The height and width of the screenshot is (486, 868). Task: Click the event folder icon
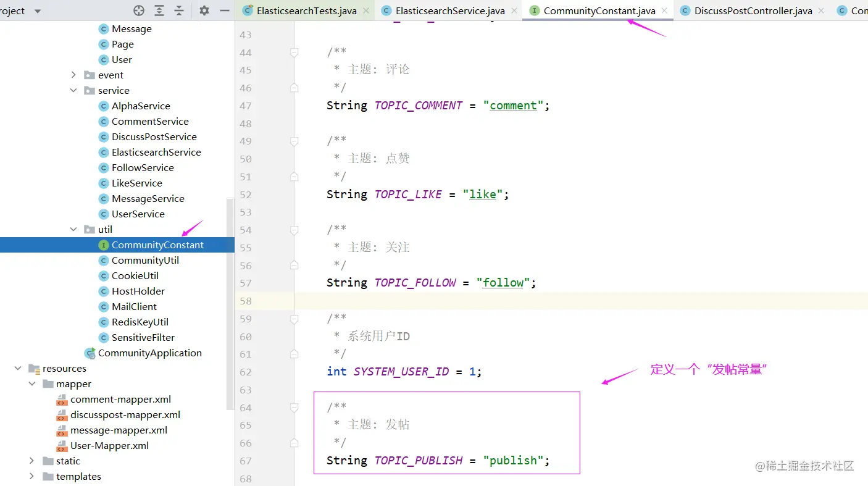[90, 75]
